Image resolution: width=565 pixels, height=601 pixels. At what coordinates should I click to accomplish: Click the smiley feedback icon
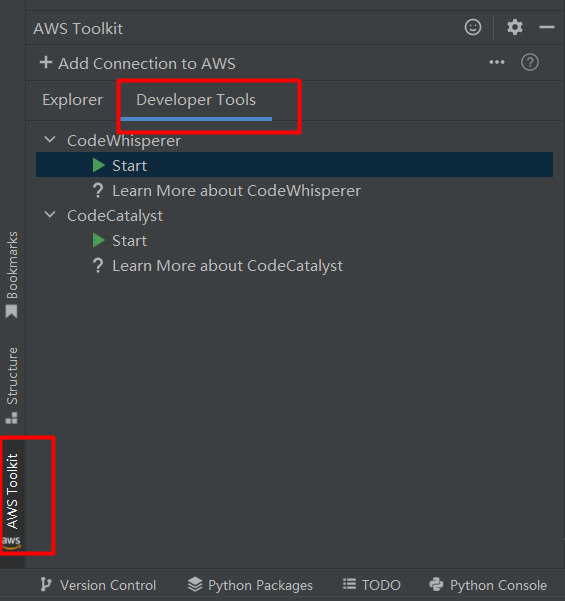tap(473, 28)
